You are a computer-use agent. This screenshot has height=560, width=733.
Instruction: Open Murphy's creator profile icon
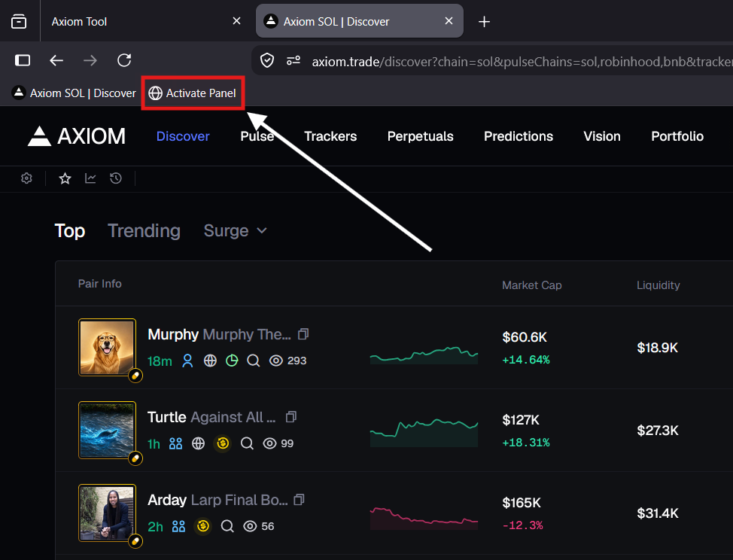click(187, 361)
